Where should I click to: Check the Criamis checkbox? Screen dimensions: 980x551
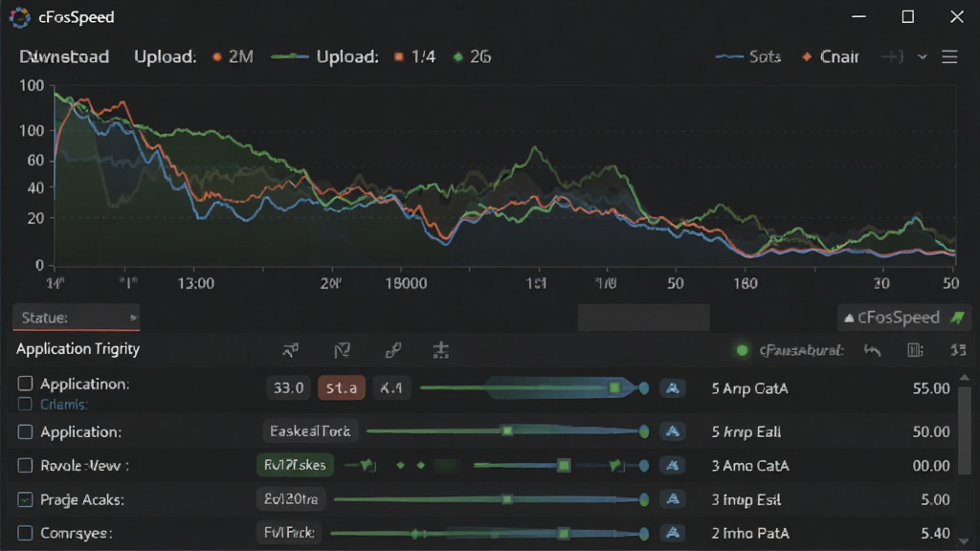coord(25,405)
